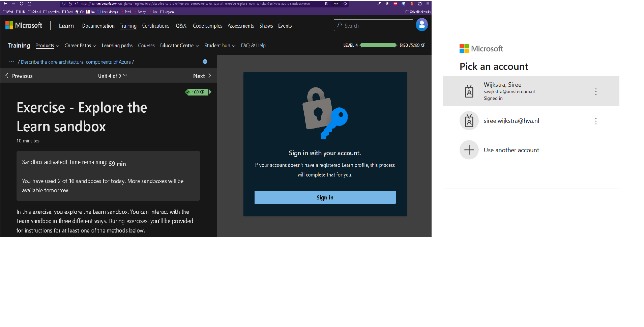Viewport: 644px width, 327px height.
Task: Open the wrench developer tools icon
Action: 379,4
